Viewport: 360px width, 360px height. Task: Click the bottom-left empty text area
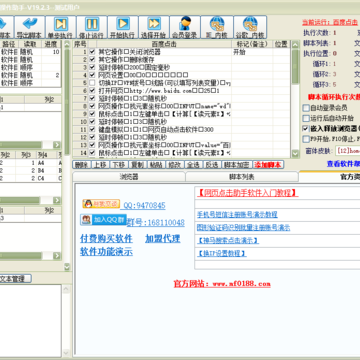pos(31,321)
